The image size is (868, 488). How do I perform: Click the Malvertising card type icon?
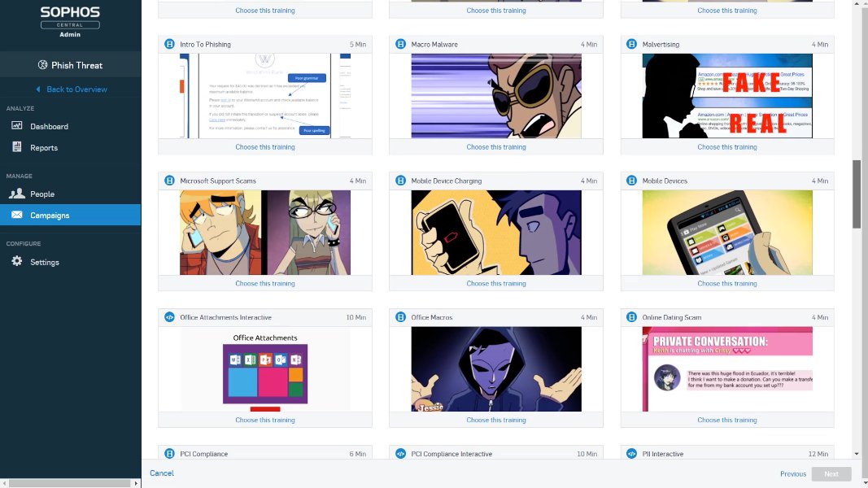631,44
